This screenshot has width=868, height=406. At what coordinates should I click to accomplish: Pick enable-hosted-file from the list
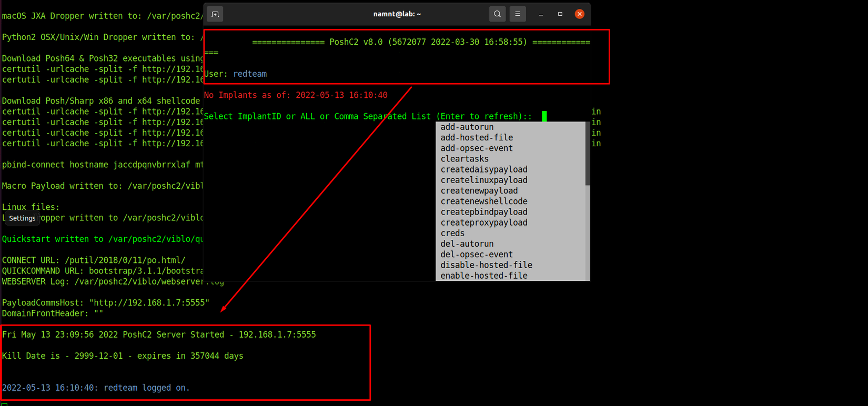pos(510,276)
